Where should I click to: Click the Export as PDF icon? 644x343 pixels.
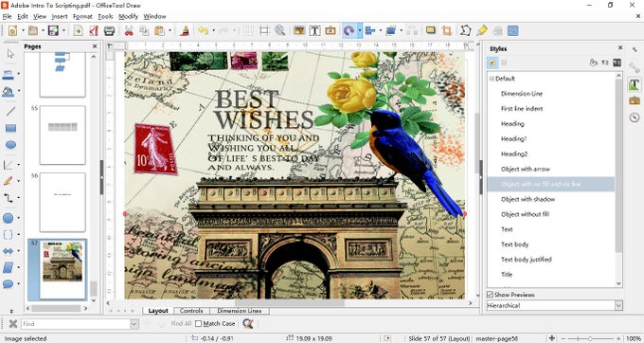click(94, 31)
